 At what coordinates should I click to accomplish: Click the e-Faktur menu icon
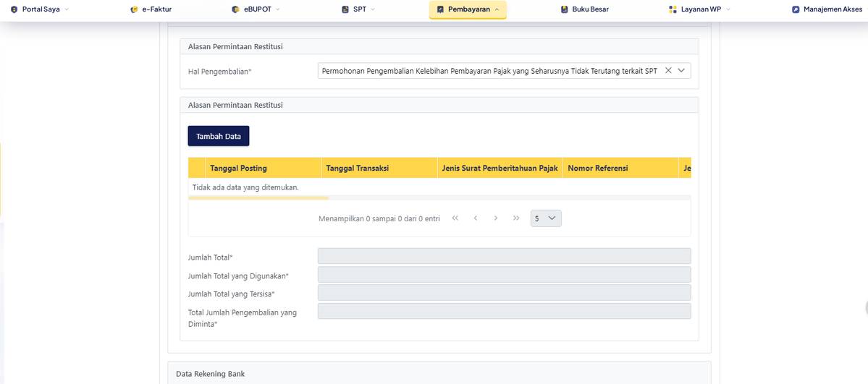pos(133,9)
